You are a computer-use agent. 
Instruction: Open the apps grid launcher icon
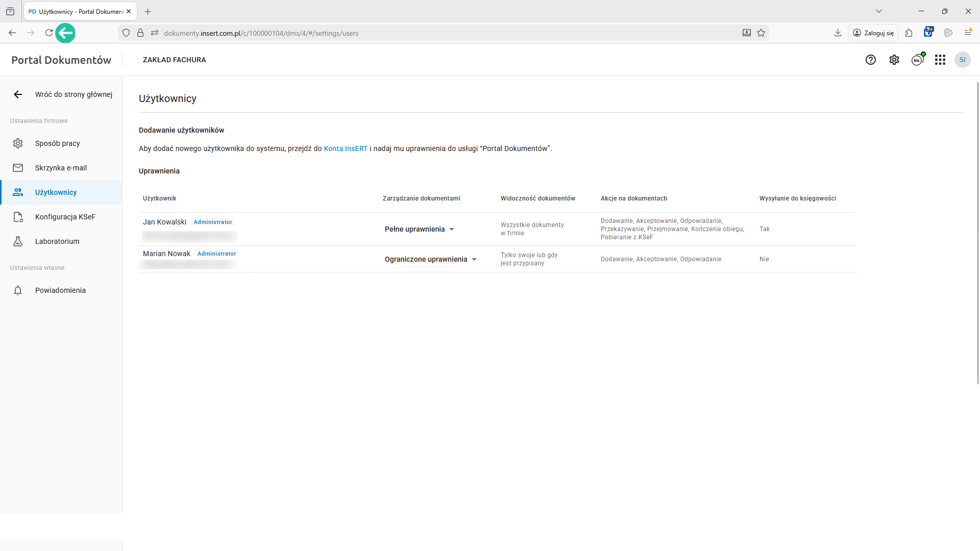pyautogui.click(x=940, y=60)
